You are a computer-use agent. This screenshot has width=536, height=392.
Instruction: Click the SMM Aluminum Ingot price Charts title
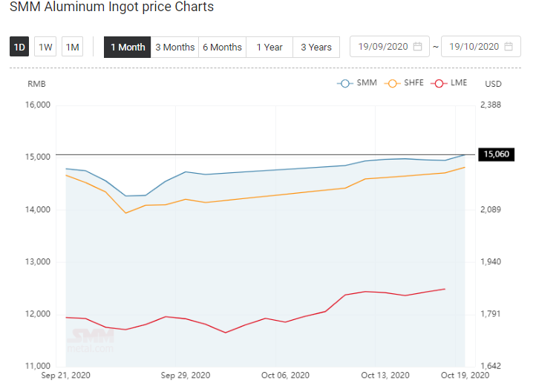tap(112, 7)
